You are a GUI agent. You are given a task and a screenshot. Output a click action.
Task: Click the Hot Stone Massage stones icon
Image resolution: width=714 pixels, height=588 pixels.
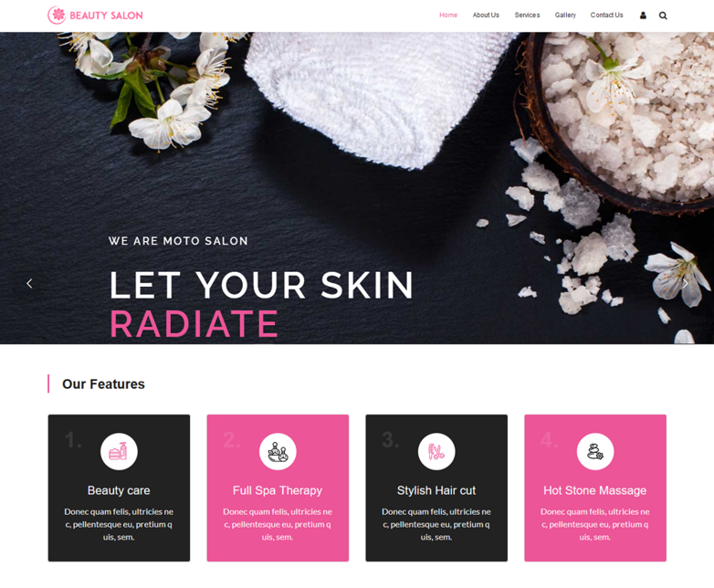click(595, 451)
